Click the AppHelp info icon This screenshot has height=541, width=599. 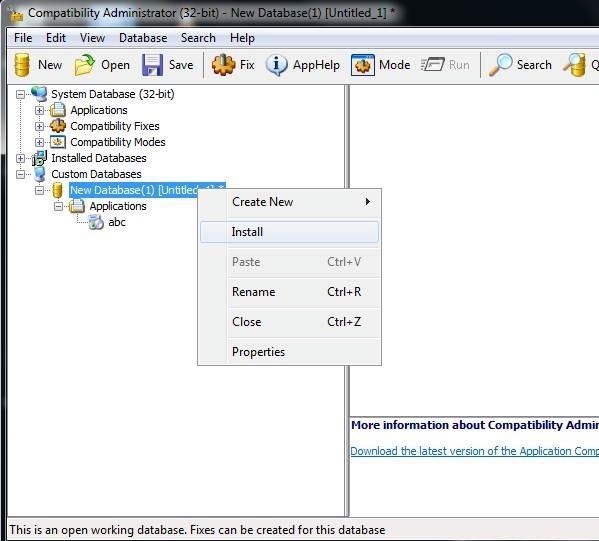[x=276, y=65]
